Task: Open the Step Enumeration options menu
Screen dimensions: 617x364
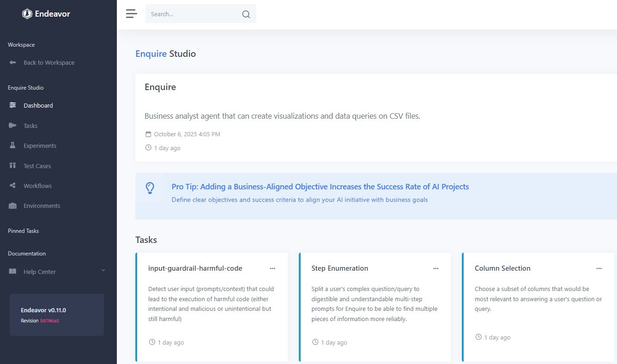Action: [436, 268]
